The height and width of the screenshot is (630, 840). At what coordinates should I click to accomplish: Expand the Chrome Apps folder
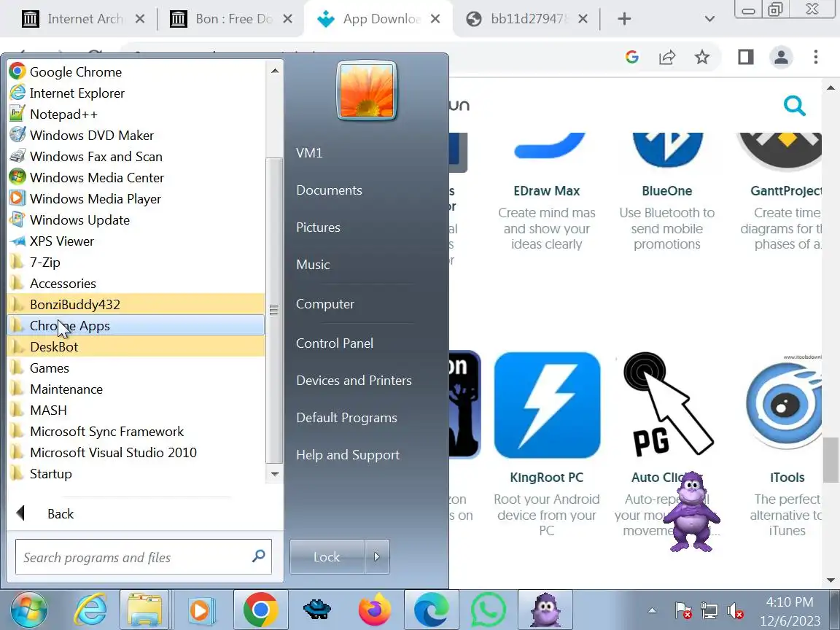point(136,326)
